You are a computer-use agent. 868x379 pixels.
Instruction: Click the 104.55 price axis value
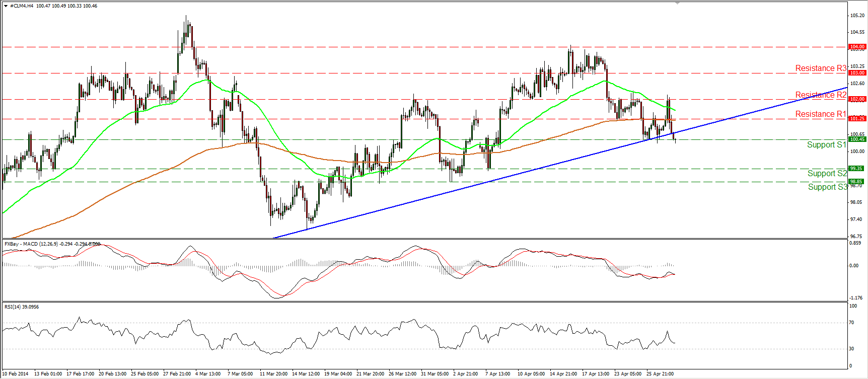[857, 32]
